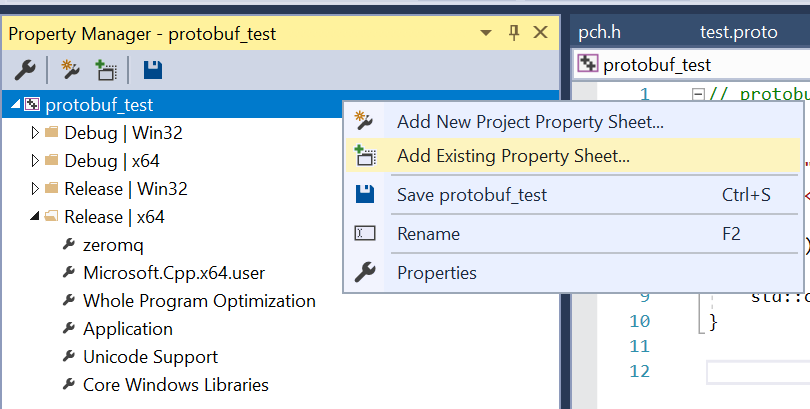Choose Add Existing Property Sheet from context menu
This screenshot has height=409, width=810.
pos(513,156)
